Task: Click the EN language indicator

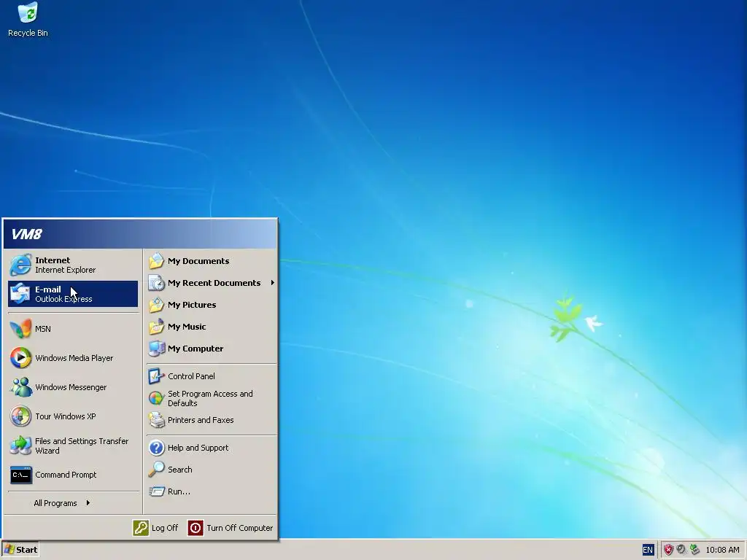Action: (x=648, y=550)
